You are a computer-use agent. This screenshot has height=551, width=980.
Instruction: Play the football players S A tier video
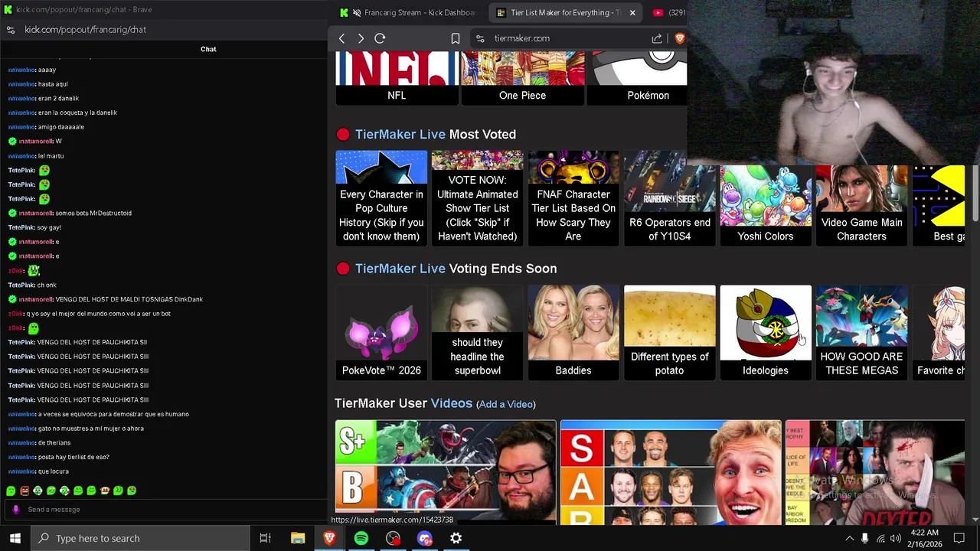(x=671, y=472)
